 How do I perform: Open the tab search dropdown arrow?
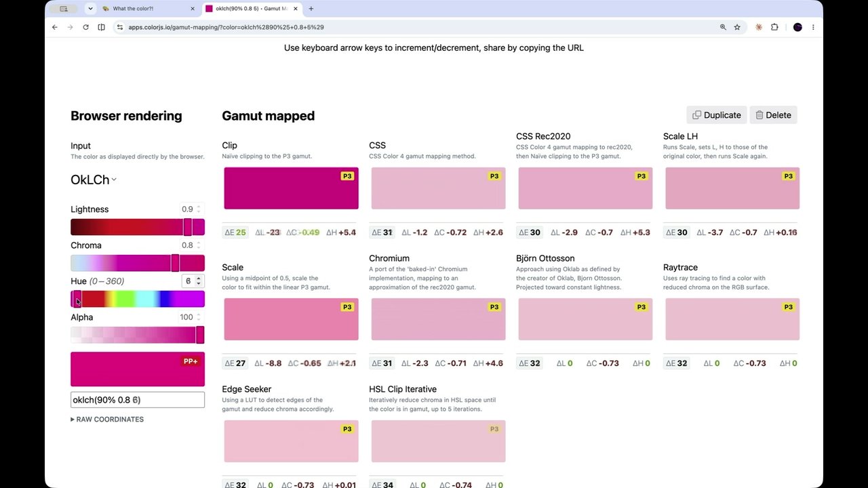pyautogui.click(x=90, y=9)
